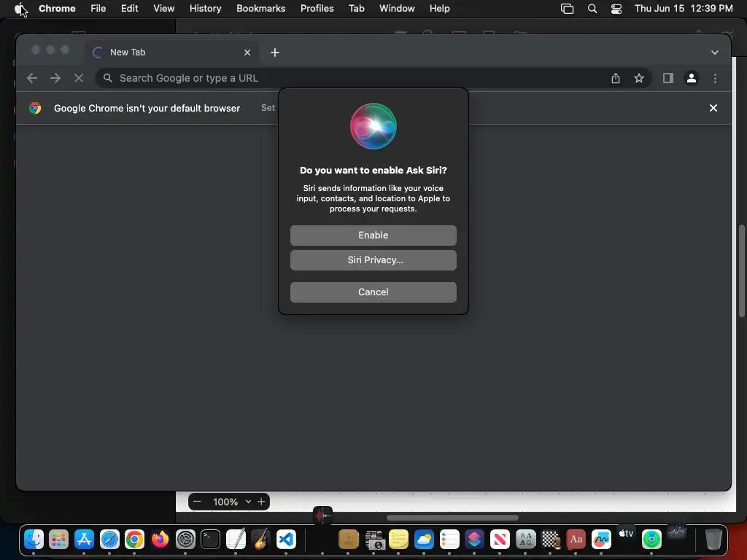Open the Apple menu

tap(19, 9)
